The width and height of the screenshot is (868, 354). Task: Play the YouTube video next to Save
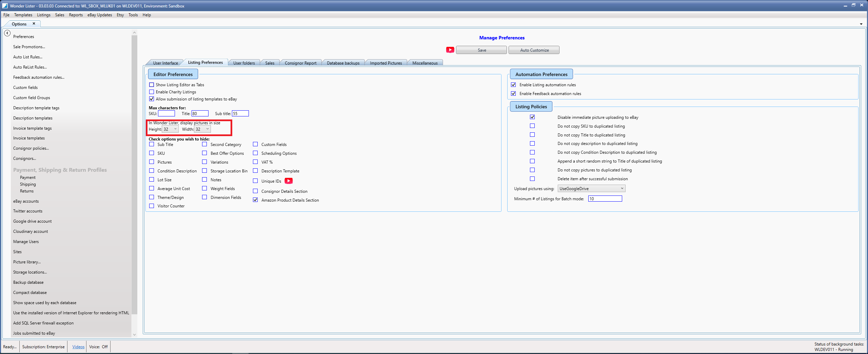pos(450,50)
